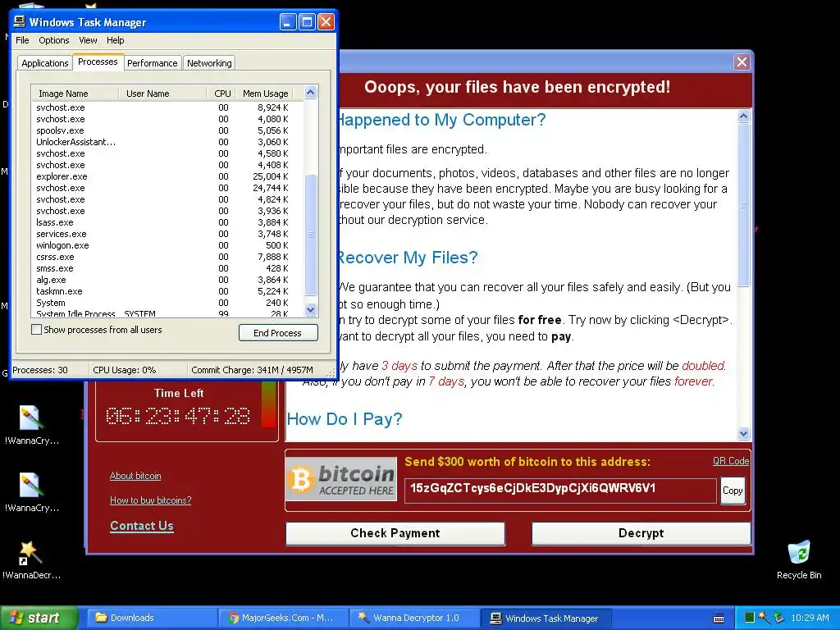Open the Options menu in Task Manager
The image size is (840, 630).
pos(53,40)
